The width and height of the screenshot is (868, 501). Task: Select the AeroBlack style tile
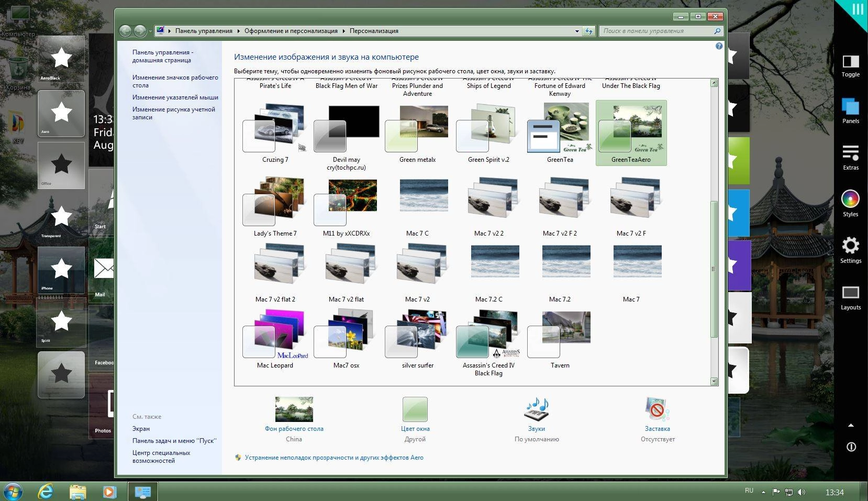coord(61,59)
